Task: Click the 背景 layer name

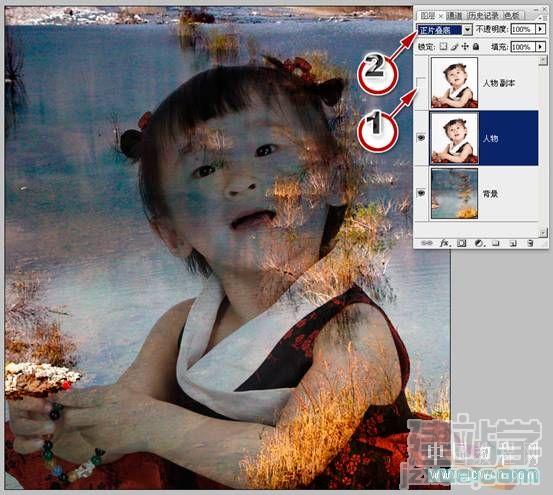Action: pyautogui.click(x=491, y=193)
